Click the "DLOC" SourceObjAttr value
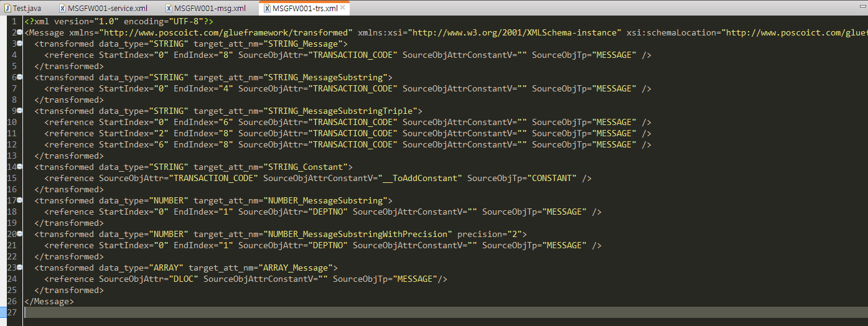Image resolution: width=868 pixels, height=326 pixels. 184,279
